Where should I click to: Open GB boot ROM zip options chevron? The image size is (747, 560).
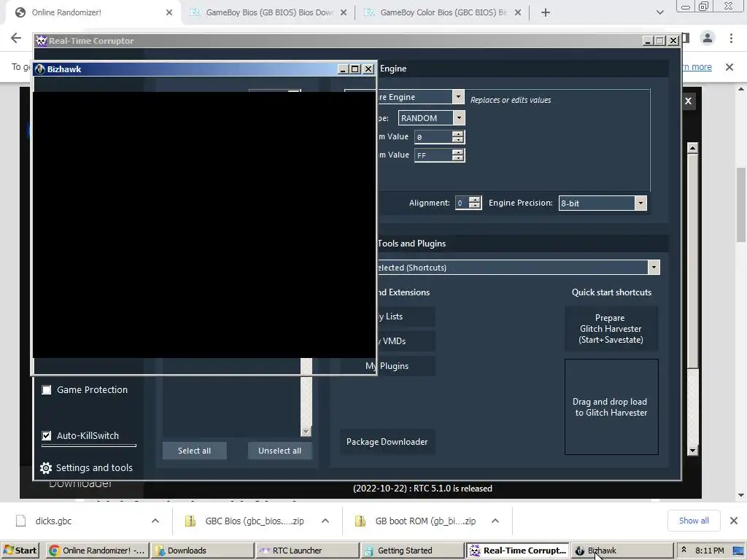point(495,521)
